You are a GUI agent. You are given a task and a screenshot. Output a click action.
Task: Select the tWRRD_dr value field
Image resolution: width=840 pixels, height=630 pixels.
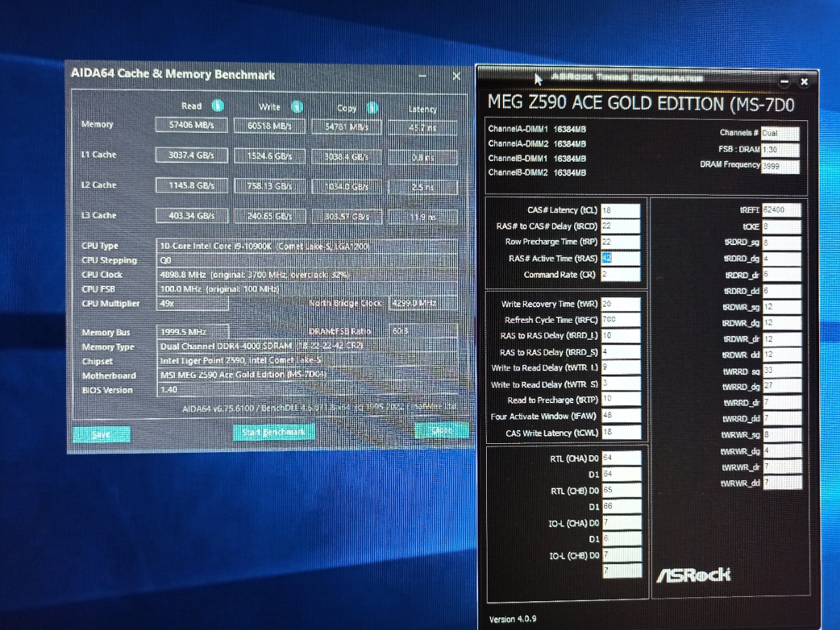[x=782, y=403]
